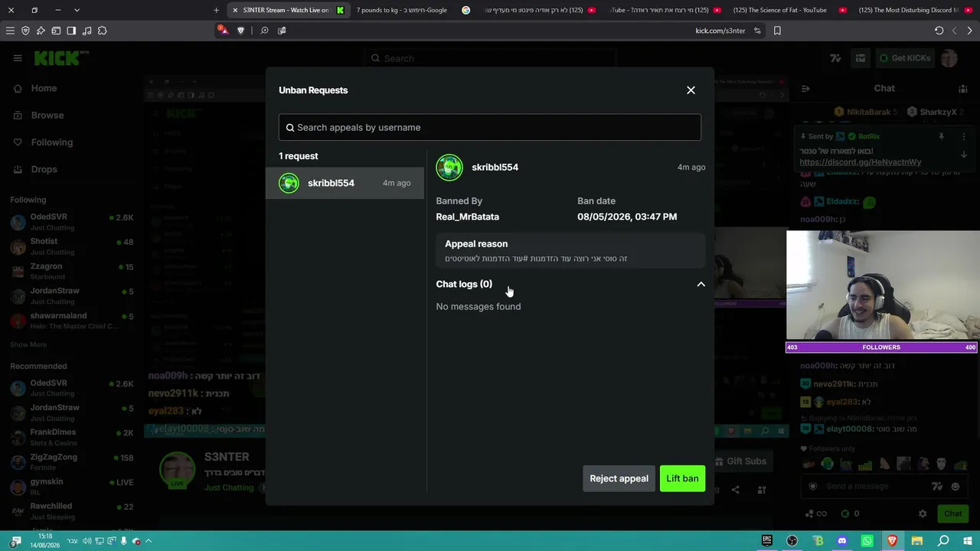
Task: Open the user profile avatar menu
Action: (x=949, y=58)
